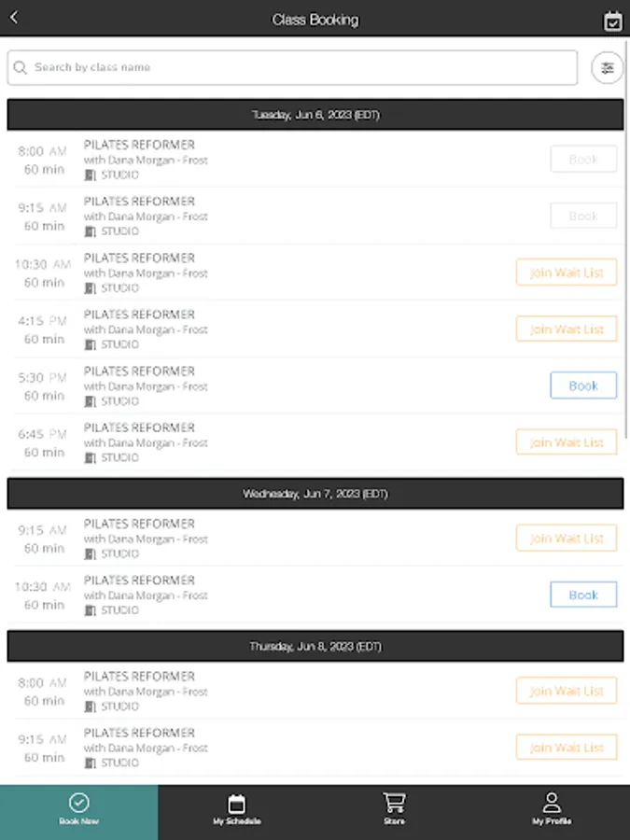
Task: Open the filter settings icon
Action: click(608, 67)
